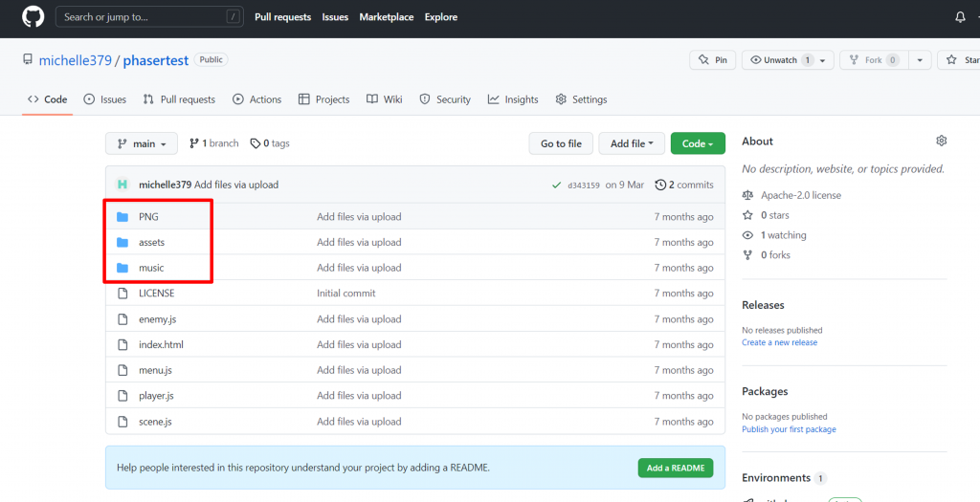Open Marketplace in top navigation
This screenshot has height=502, width=980.
coord(387,17)
